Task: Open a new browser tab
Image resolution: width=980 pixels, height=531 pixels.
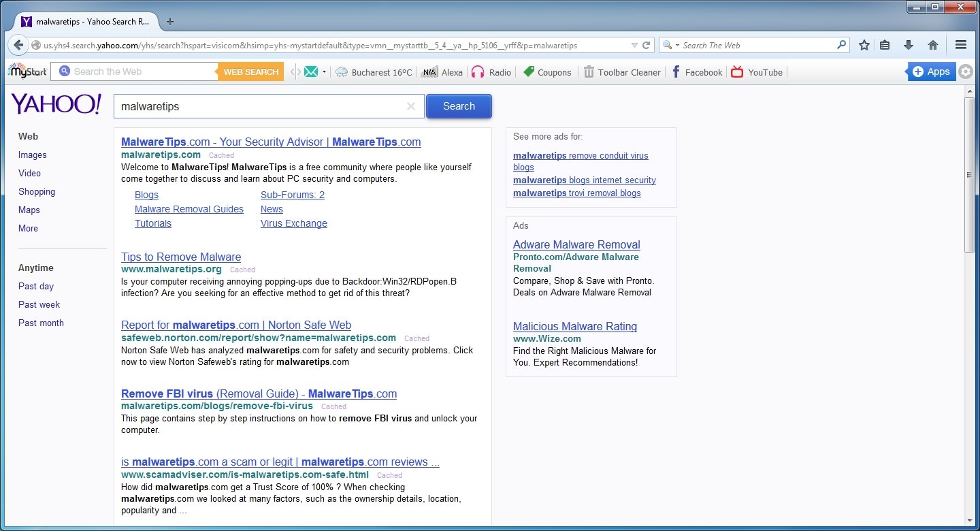Action: [x=170, y=21]
